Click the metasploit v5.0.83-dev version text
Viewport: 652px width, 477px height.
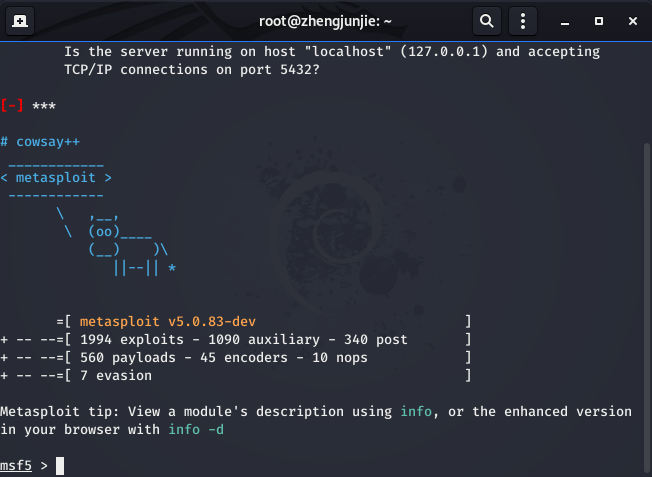click(168, 321)
